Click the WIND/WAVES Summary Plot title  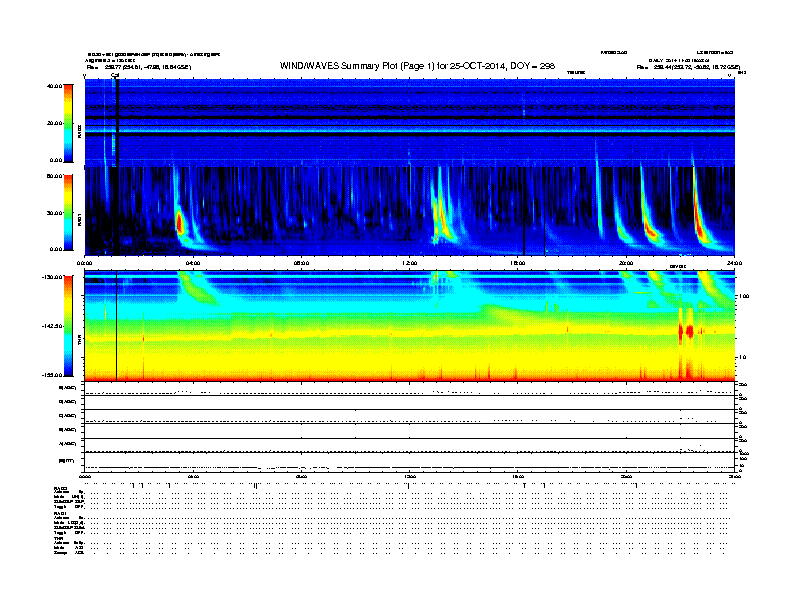tap(417, 66)
